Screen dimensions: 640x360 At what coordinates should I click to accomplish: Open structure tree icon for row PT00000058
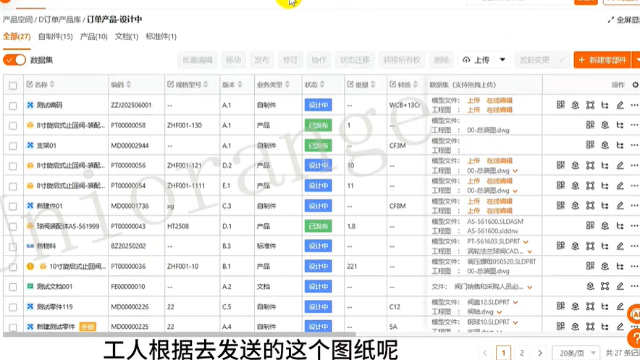620,125
